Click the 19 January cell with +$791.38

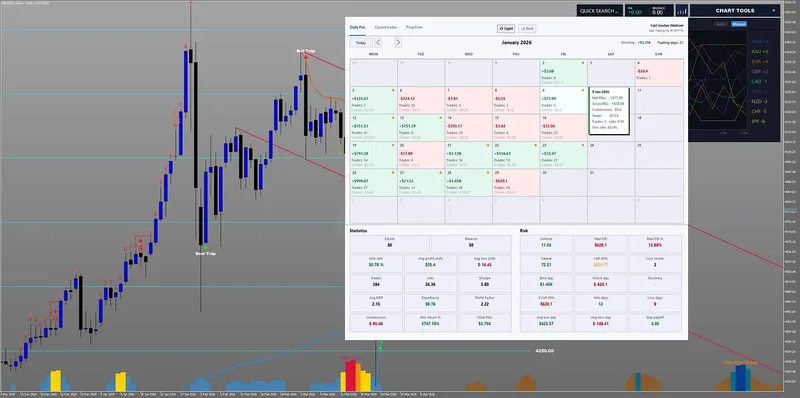373,155
